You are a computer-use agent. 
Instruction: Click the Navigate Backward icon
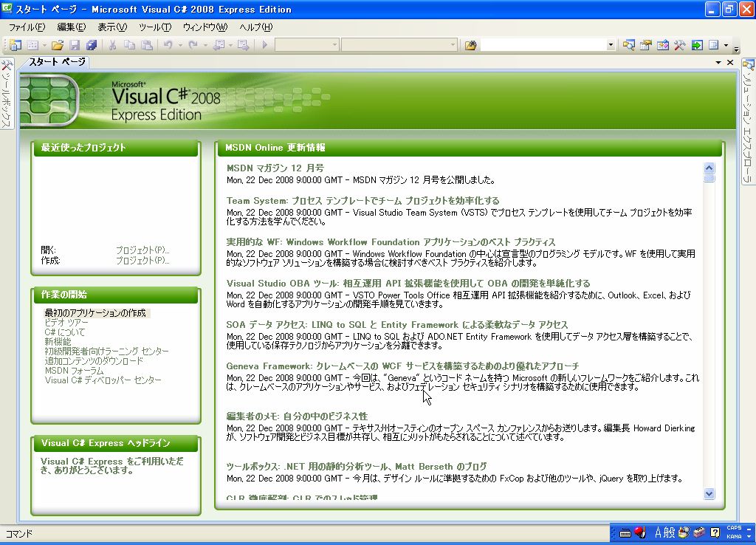[x=219, y=45]
